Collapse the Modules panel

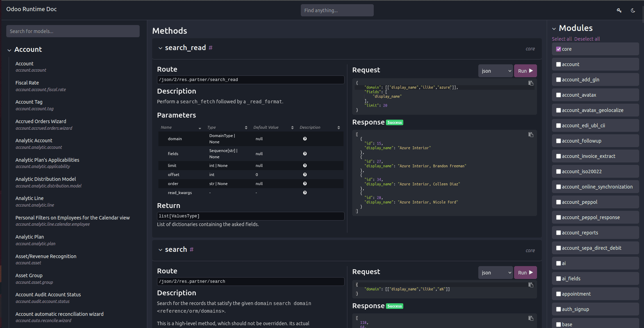(554, 29)
